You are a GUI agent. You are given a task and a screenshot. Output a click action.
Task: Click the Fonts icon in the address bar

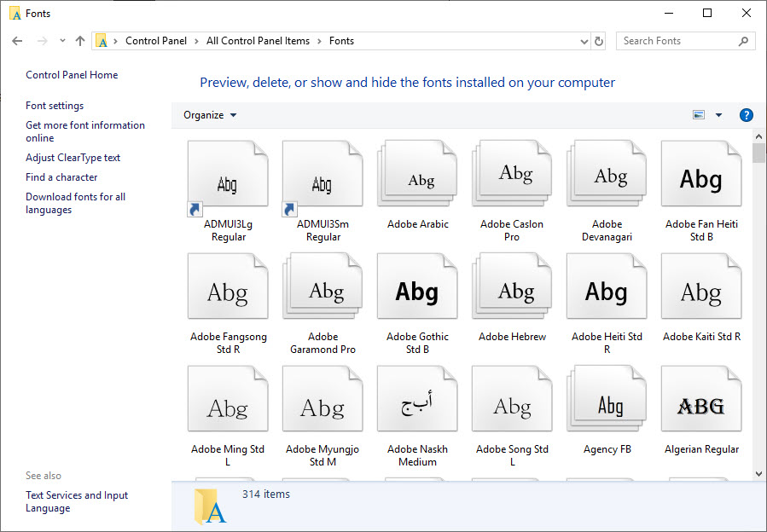[101, 40]
